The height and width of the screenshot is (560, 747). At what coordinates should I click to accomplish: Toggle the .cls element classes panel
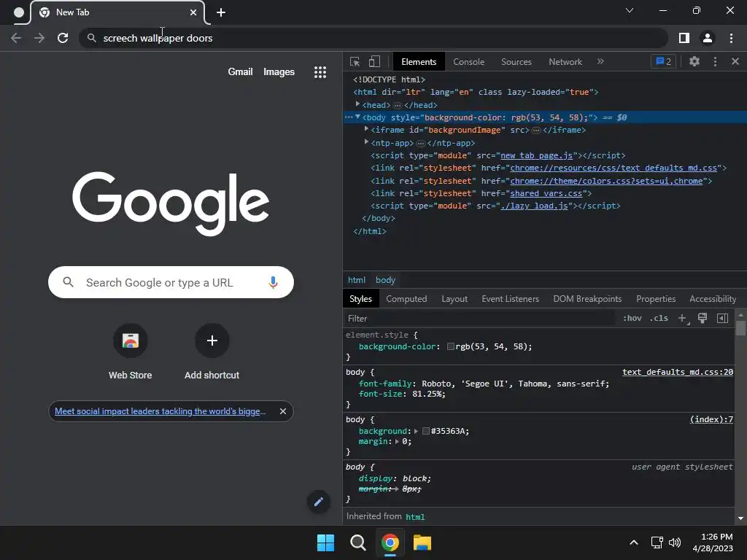pos(659,318)
